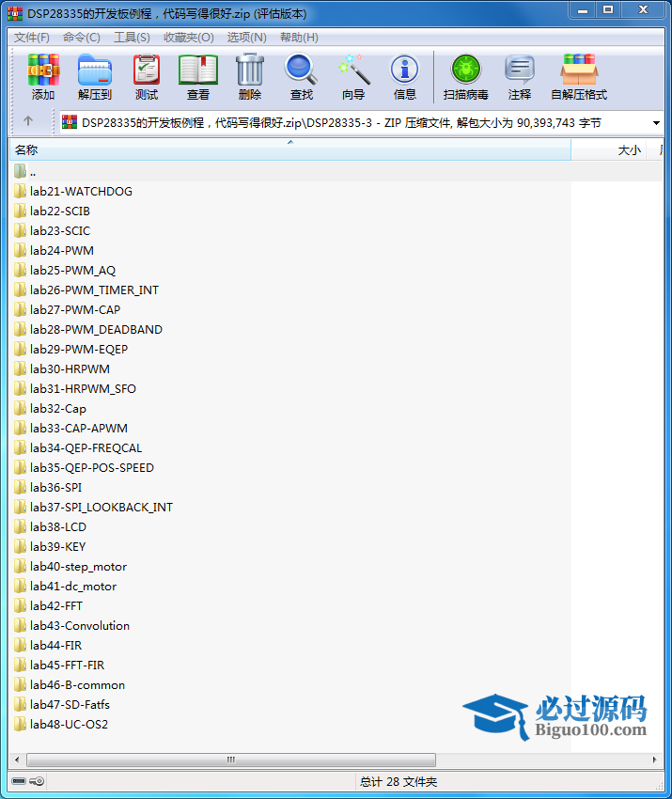The image size is (672, 799).
Task: Select folder lab35-QEP-POS-SPEED
Action: [x=84, y=468]
